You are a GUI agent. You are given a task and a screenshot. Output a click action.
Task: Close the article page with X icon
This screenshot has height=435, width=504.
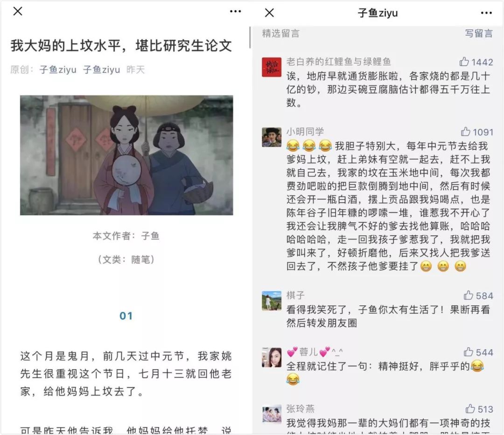pos(18,11)
